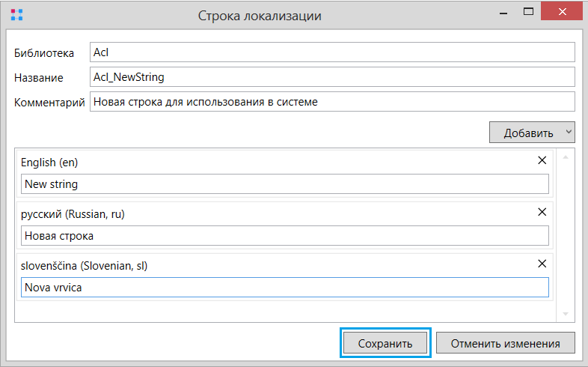Click the scroll-down arrow of the translations list
Screen dimensions: 588x367
(566, 314)
